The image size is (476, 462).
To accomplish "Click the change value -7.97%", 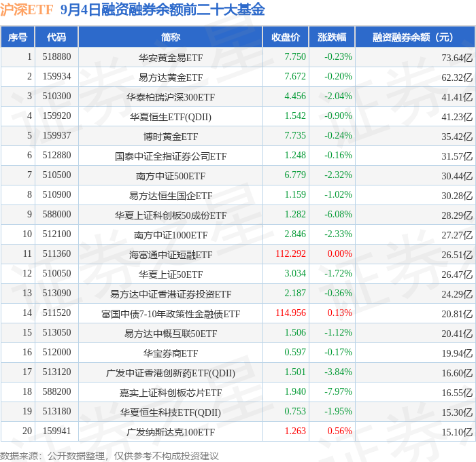I will pos(338,392).
